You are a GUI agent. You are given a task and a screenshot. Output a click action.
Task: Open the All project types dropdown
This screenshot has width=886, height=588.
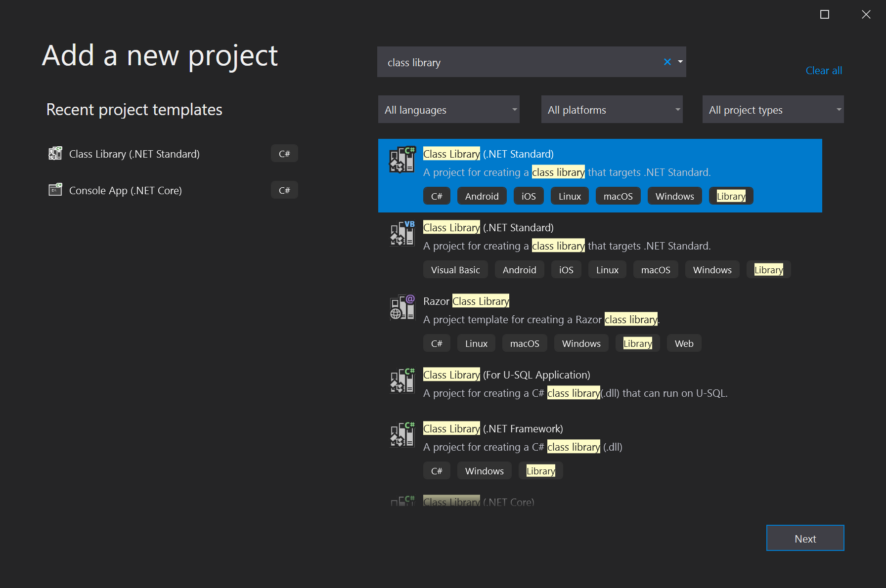(773, 109)
